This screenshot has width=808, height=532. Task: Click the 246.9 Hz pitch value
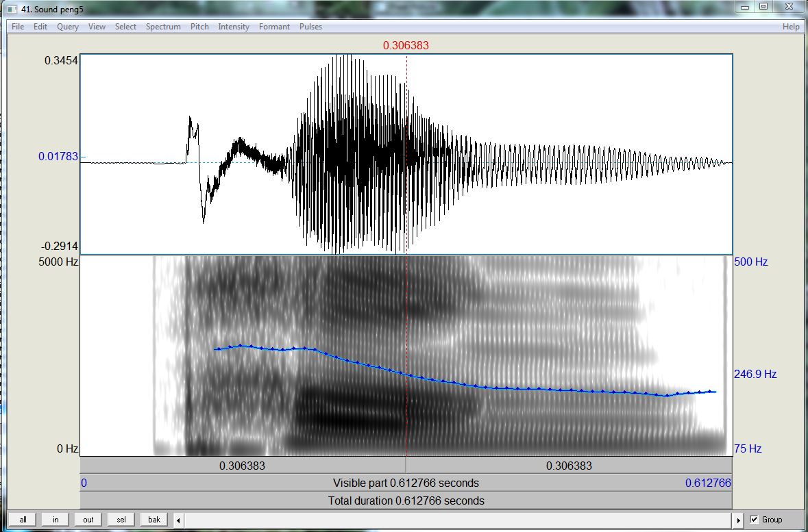click(755, 375)
